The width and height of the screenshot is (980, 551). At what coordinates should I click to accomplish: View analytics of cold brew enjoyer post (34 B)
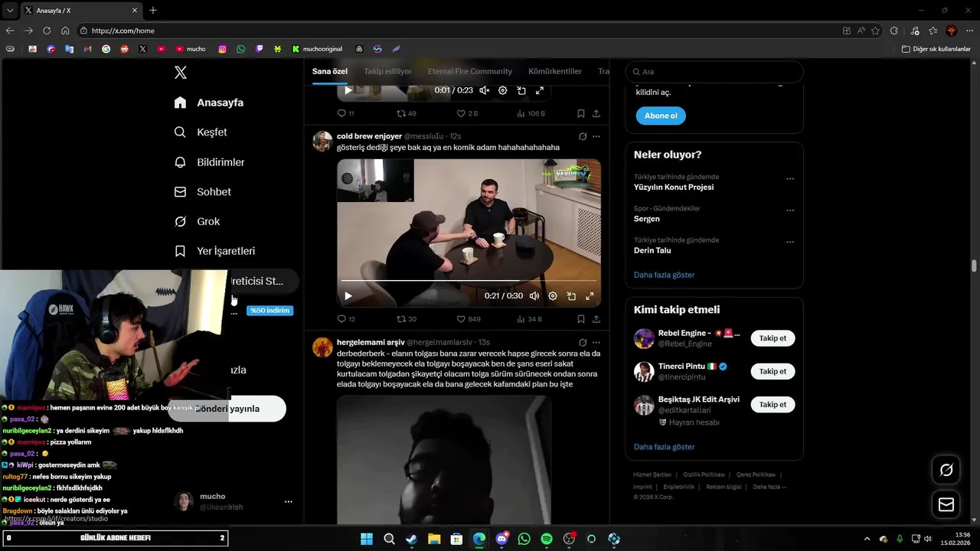point(529,319)
